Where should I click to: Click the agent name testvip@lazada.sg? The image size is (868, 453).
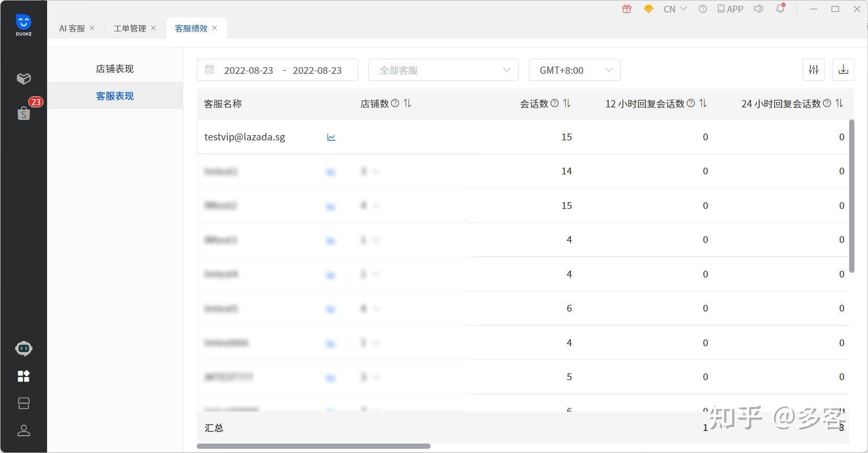pos(244,137)
